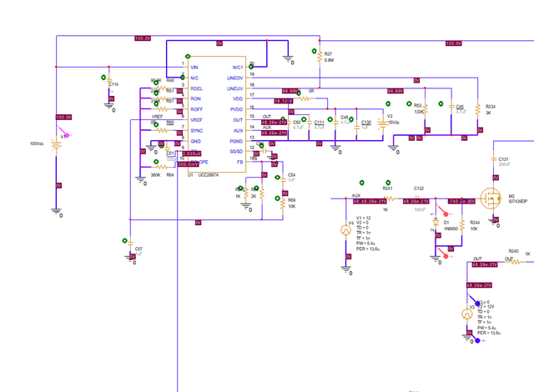
Task: Select the 0R resistor at VDD
Action: click(305, 98)
